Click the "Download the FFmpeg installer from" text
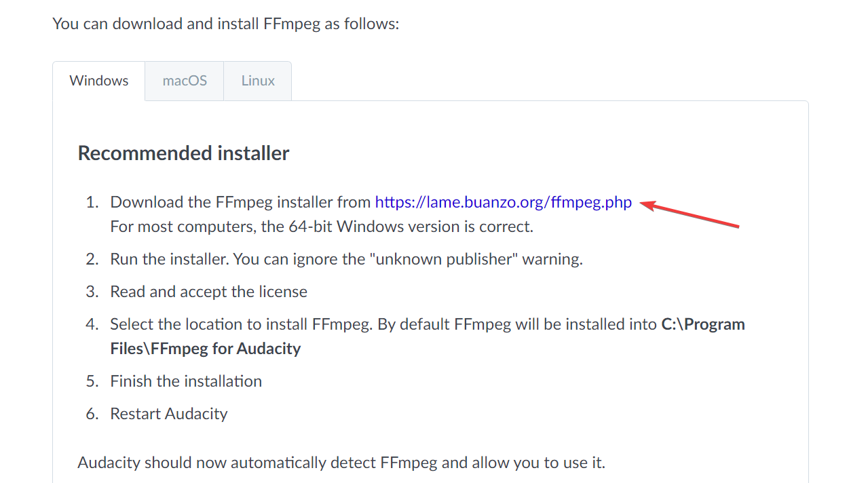Image resolution: width=868 pixels, height=483 pixels. pos(240,202)
